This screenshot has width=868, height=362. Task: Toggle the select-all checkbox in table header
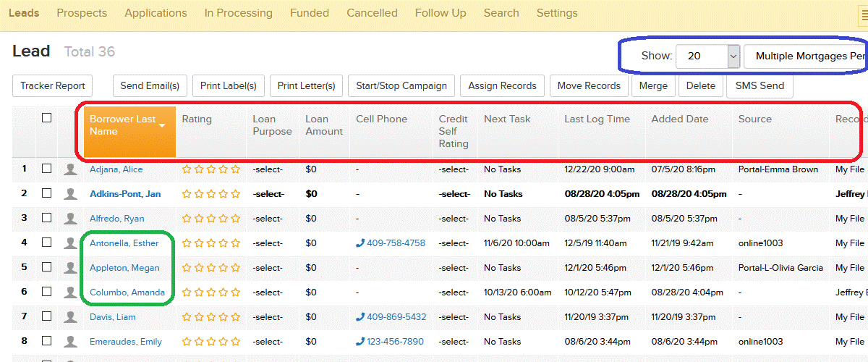(47, 118)
